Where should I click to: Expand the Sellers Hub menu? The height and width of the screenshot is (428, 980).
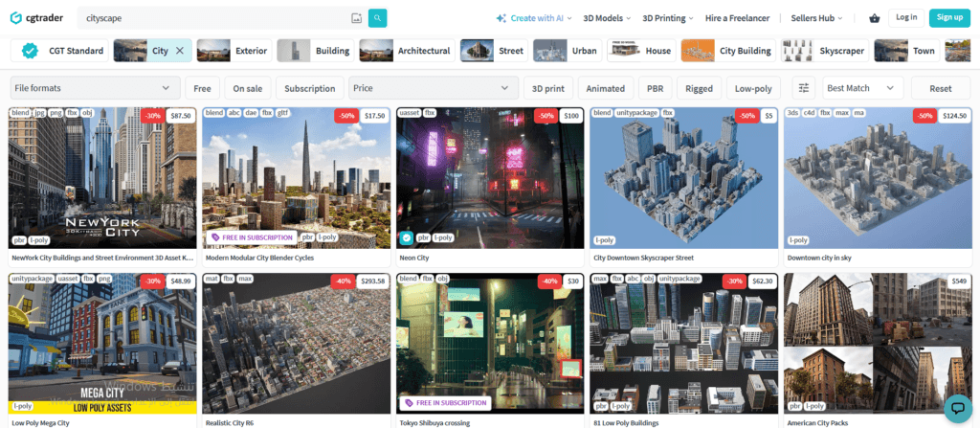817,18
